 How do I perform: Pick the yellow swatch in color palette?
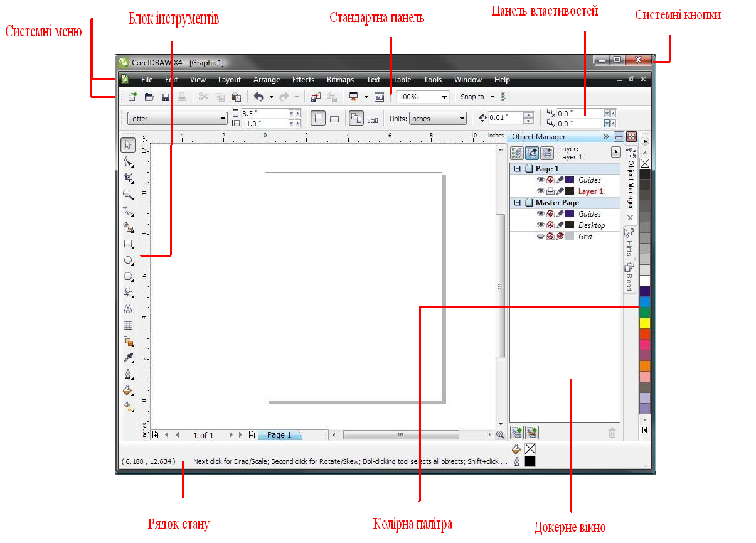tap(644, 323)
